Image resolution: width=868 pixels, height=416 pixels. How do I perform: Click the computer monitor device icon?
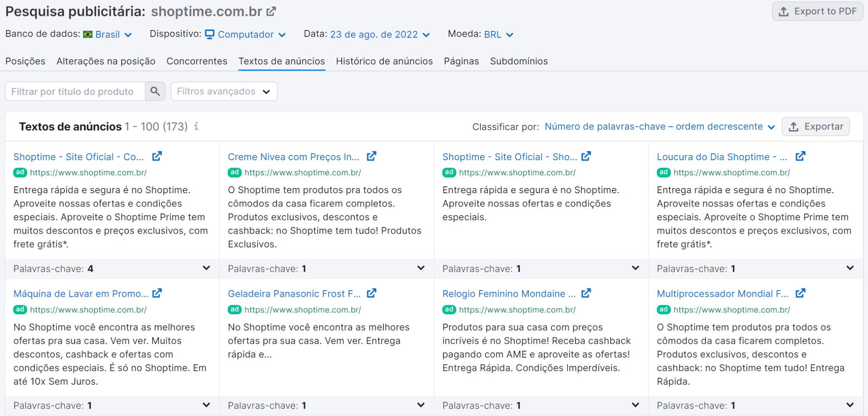point(210,34)
